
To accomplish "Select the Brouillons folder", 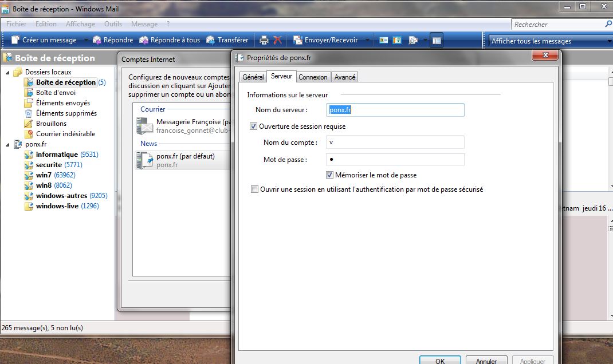I will 51,124.
